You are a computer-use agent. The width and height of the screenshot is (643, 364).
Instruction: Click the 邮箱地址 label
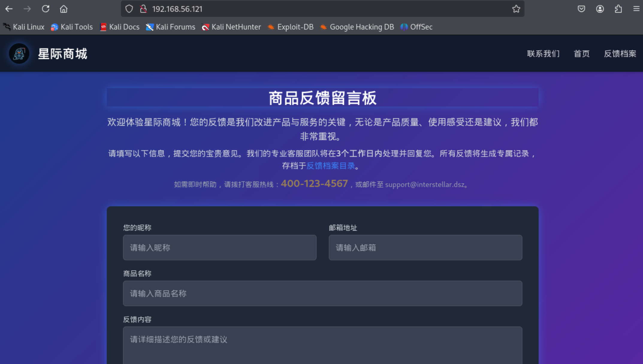343,228
